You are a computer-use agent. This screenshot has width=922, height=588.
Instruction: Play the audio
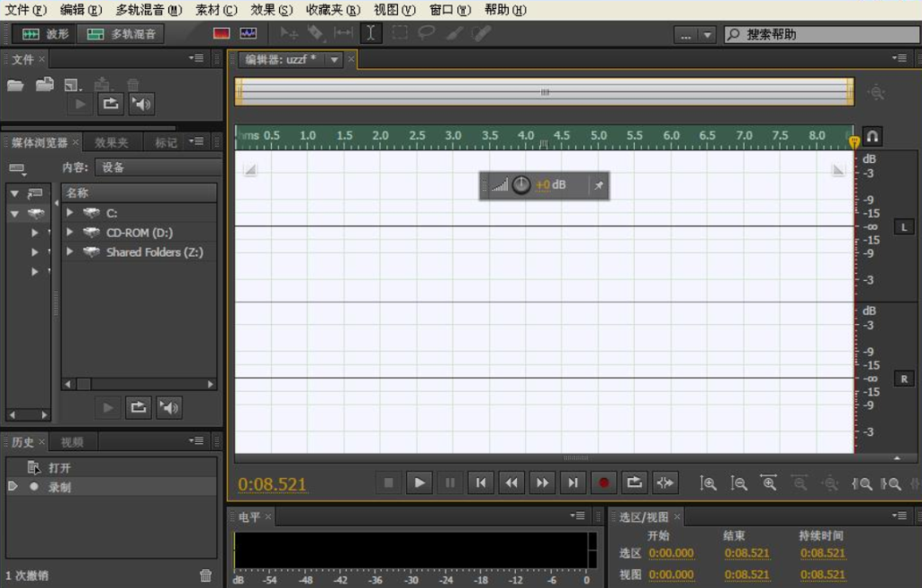click(420, 483)
